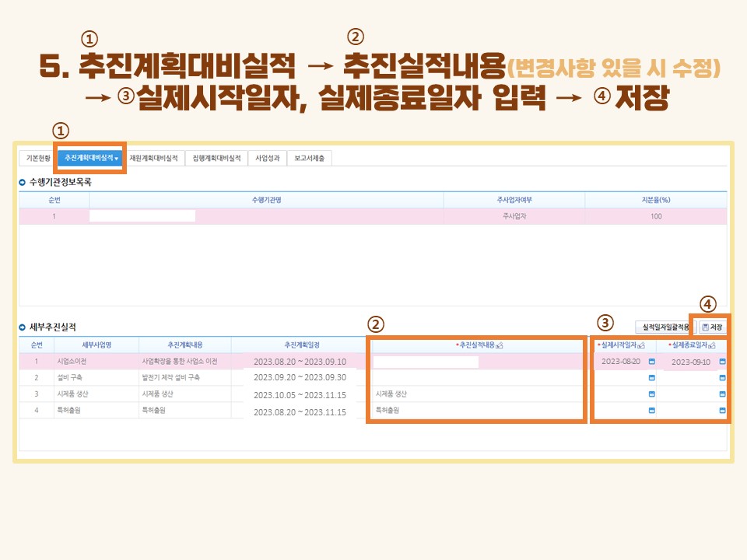Screen dimensions: 747x560
Task: Open calendar for 사업소이전 actual start date
Action: [x=652, y=362]
